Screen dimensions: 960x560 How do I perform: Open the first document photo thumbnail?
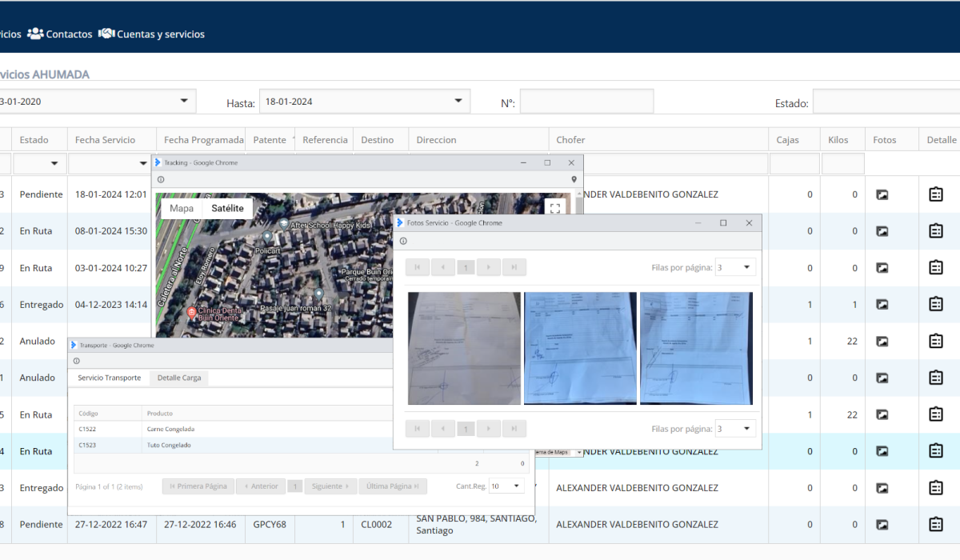click(464, 348)
